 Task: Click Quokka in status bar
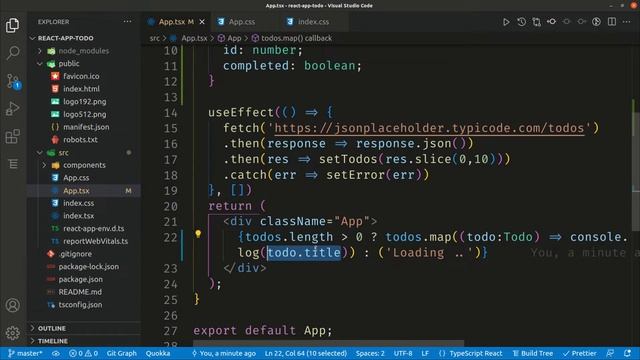[158, 353]
